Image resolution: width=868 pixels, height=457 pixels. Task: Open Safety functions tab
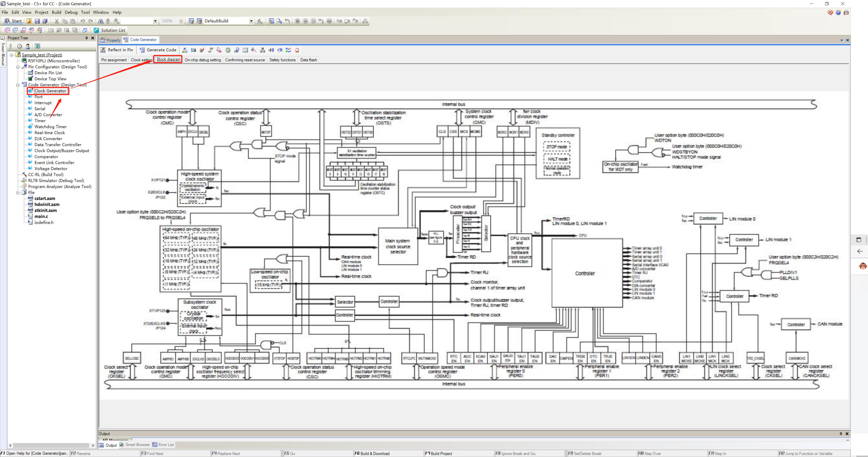click(x=282, y=60)
